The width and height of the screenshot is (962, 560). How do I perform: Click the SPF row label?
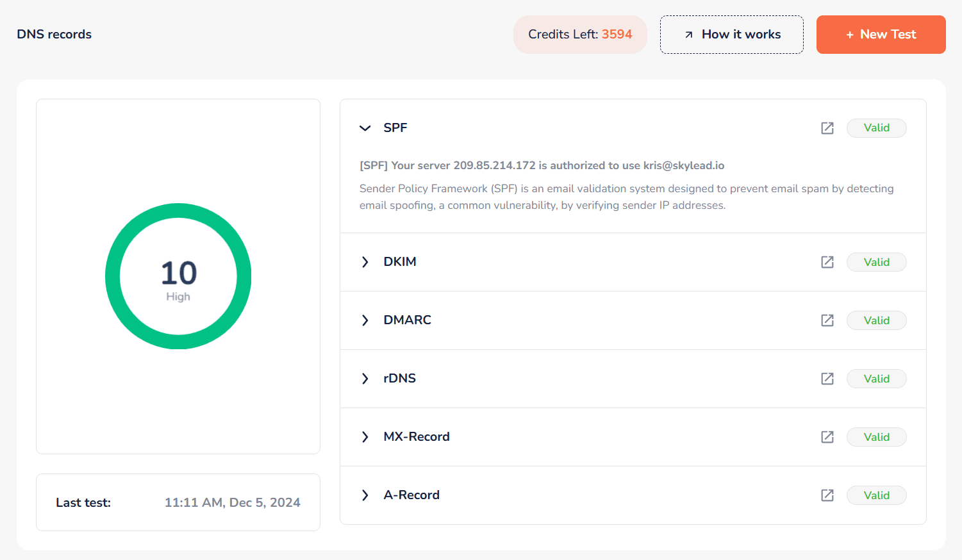tap(395, 128)
